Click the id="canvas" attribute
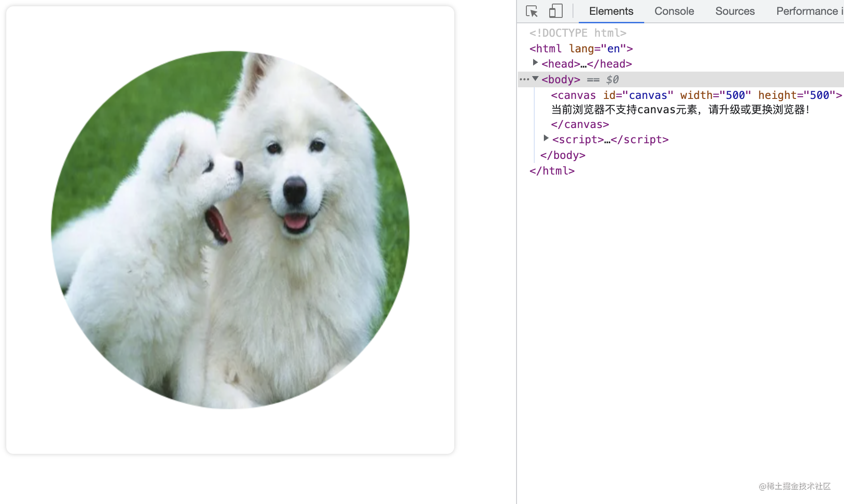Image resolution: width=844 pixels, height=504 pixels. point(638,95)
